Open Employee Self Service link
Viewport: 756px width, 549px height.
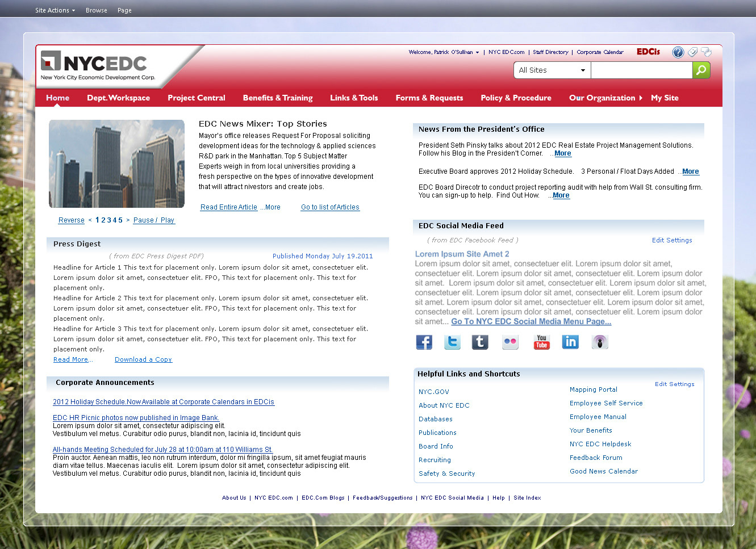click(606, 403)
